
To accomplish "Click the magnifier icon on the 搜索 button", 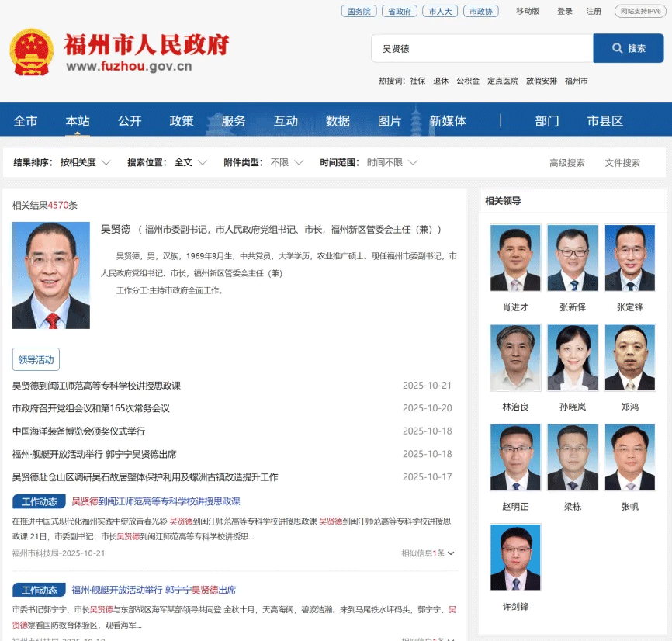I will coord(617,48).
